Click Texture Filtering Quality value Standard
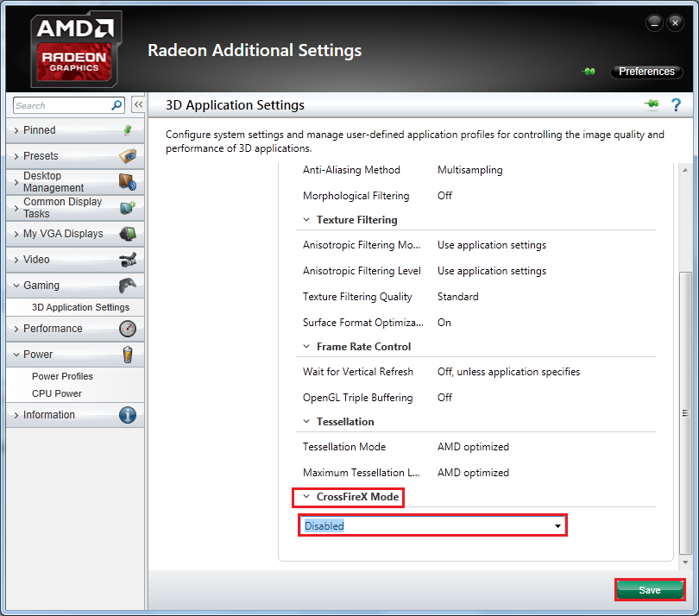 [x=458, y=297]
